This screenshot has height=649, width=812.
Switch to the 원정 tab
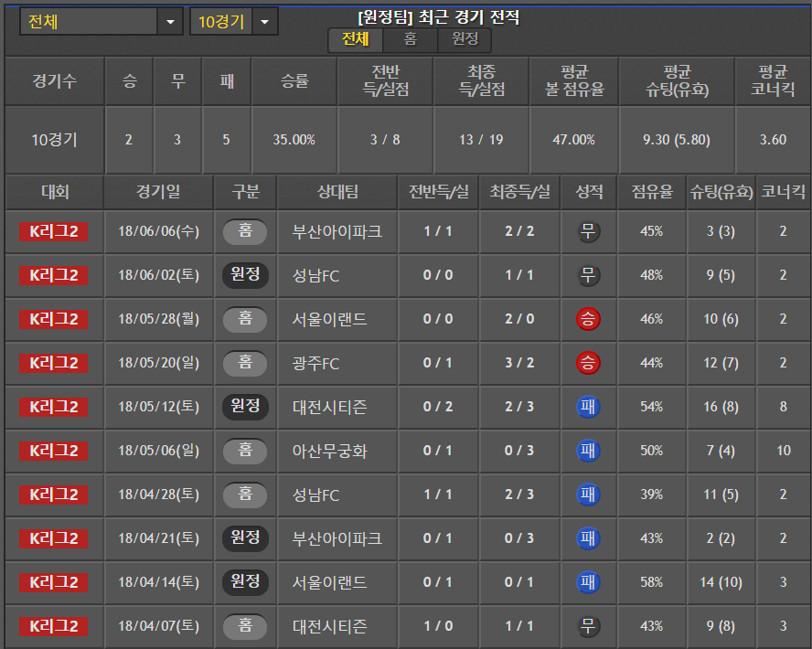(465, 39)
